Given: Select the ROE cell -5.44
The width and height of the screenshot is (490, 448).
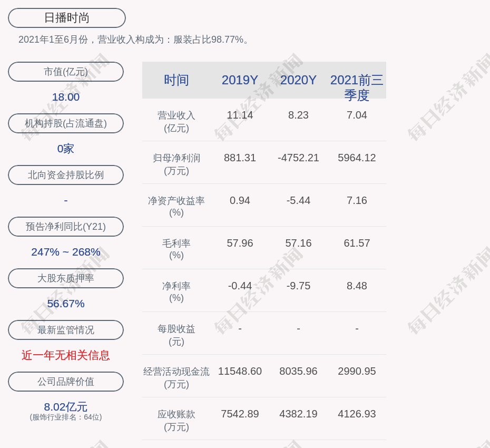Looking at the screenshot, I should 298,200.
